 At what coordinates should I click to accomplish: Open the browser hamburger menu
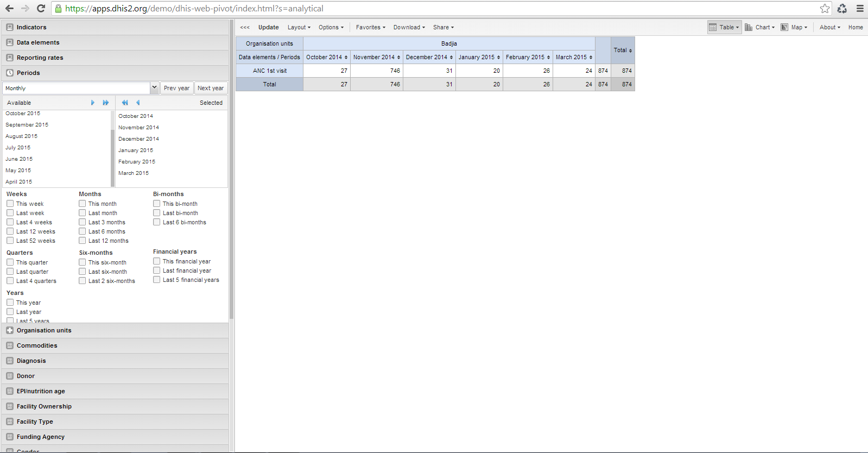coord(860,8)
